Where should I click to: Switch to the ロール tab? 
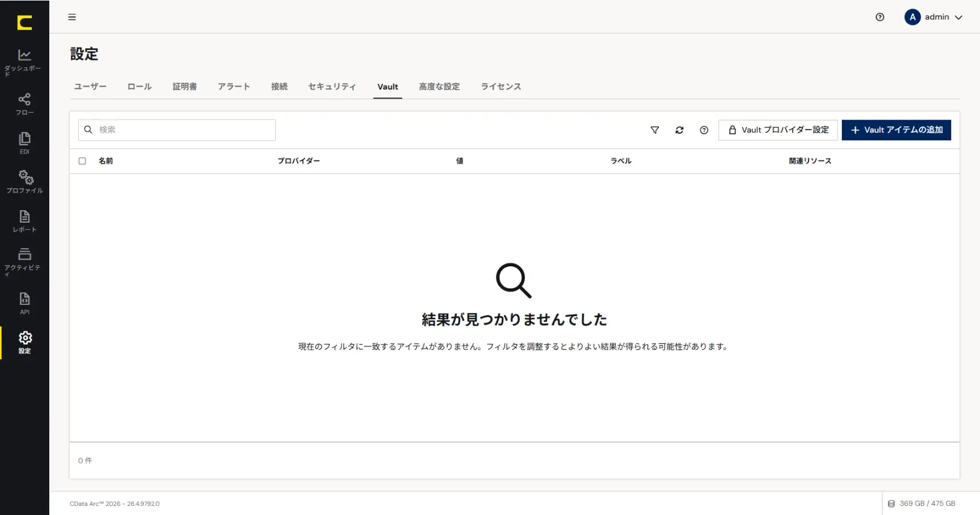[139, 87]
